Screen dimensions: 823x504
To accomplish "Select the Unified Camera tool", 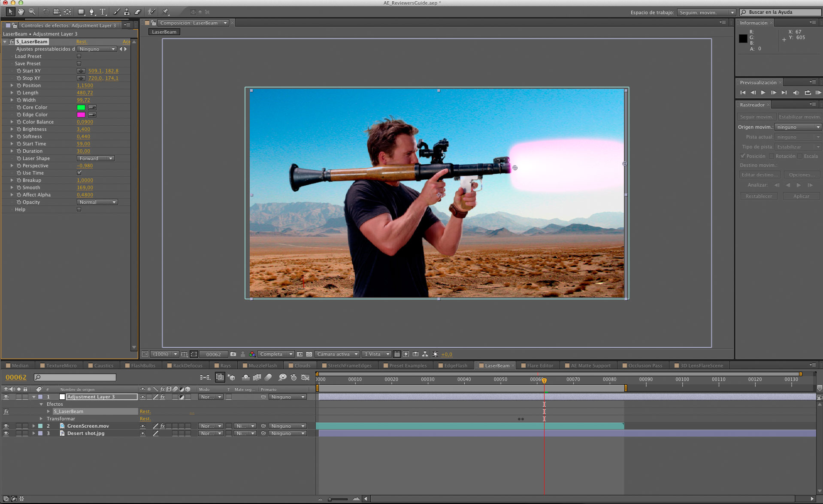I will pyautogui.click(x=57, y=12).
